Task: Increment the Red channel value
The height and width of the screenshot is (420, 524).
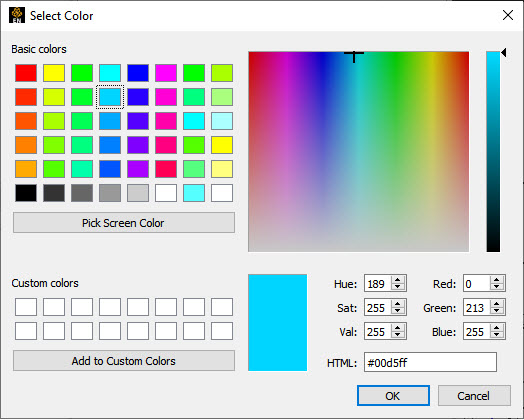Action: point(497,280)
